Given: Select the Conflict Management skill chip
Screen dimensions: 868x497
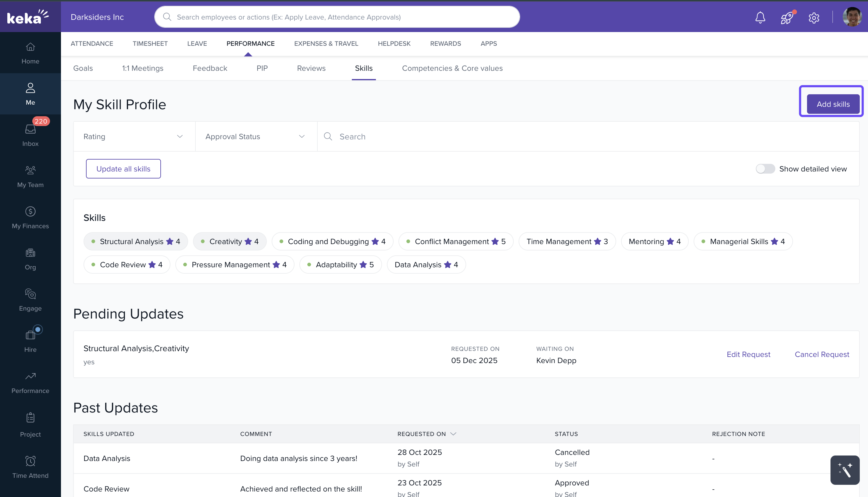Looking at the screenshot, I should [x=456, y=241].
